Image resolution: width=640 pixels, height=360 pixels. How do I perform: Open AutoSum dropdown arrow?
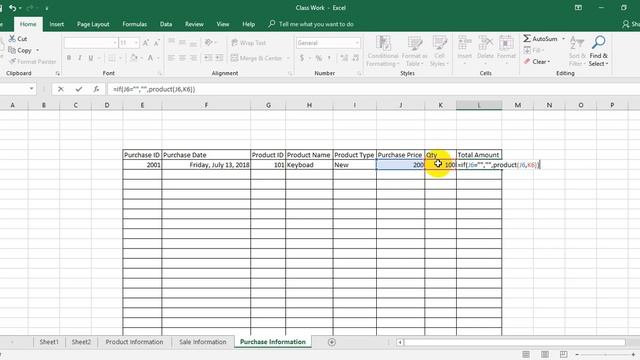(x=564, y=39)
